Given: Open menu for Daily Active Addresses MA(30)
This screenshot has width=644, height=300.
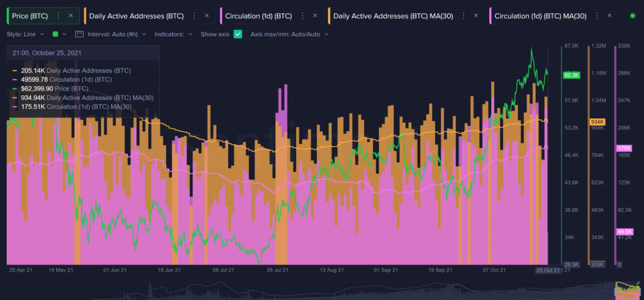Looking at the screenshot, I should pos(464,16).
